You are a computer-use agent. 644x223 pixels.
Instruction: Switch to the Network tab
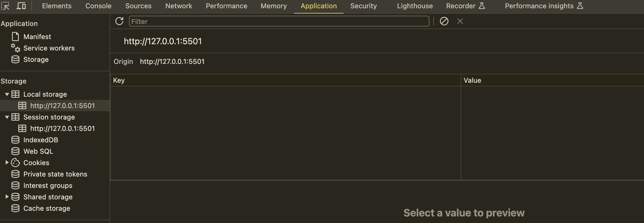coord(179,6)
